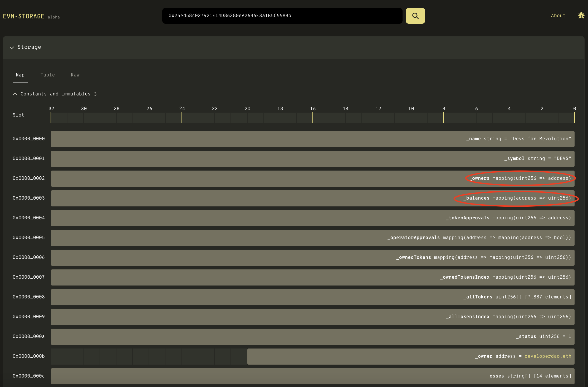Switch to the Map tab
Viewport: 588px width, 387px height.
coord(20,75)
